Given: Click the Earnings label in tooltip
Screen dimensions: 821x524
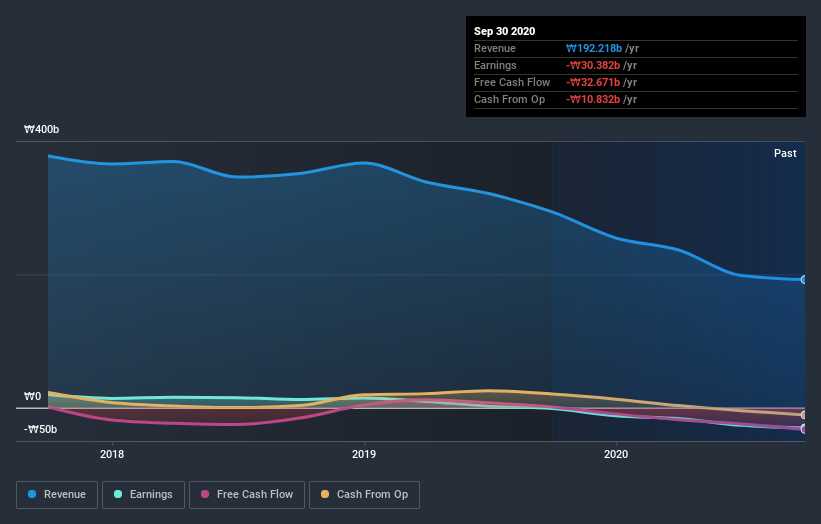Looking at the screenshot, I should 495,65.
